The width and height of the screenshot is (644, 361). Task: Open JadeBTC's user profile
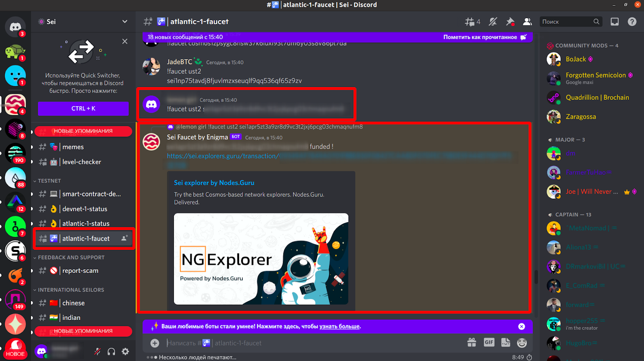[x=180, y=62]
